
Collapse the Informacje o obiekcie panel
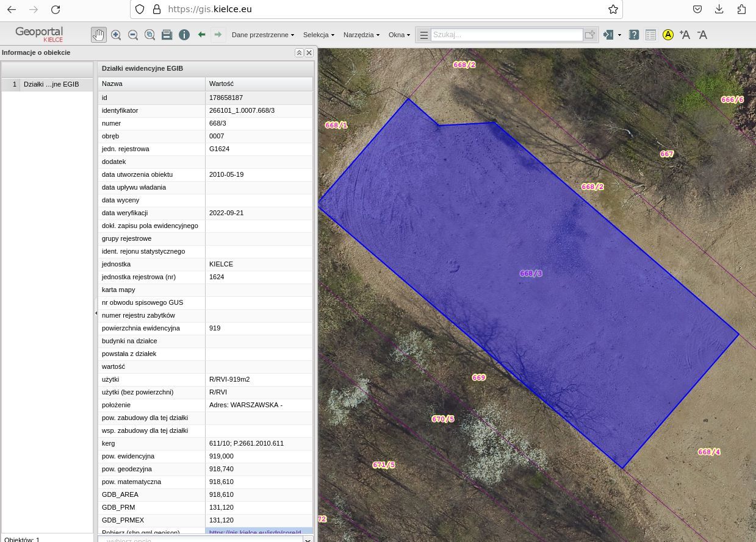pyautogui.click(x=299, y=52)
